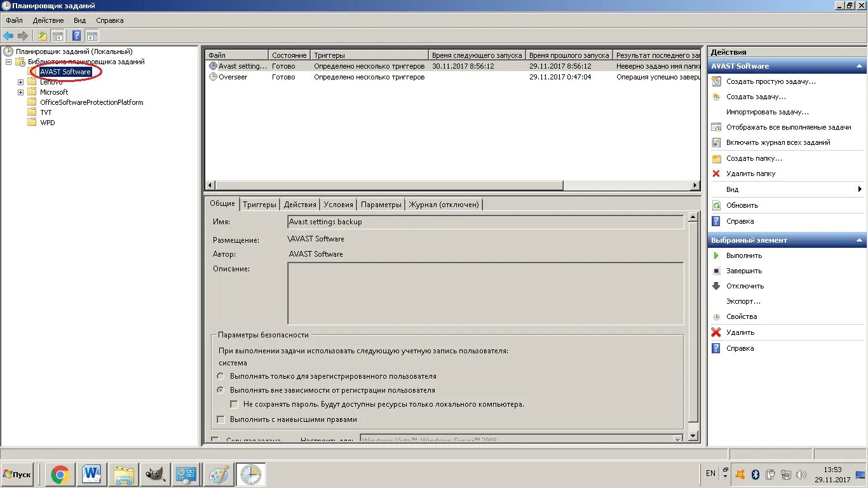Click the blue Help toolbar icon
This screenshot has width=868, height=488.
[x=77, y=36]
